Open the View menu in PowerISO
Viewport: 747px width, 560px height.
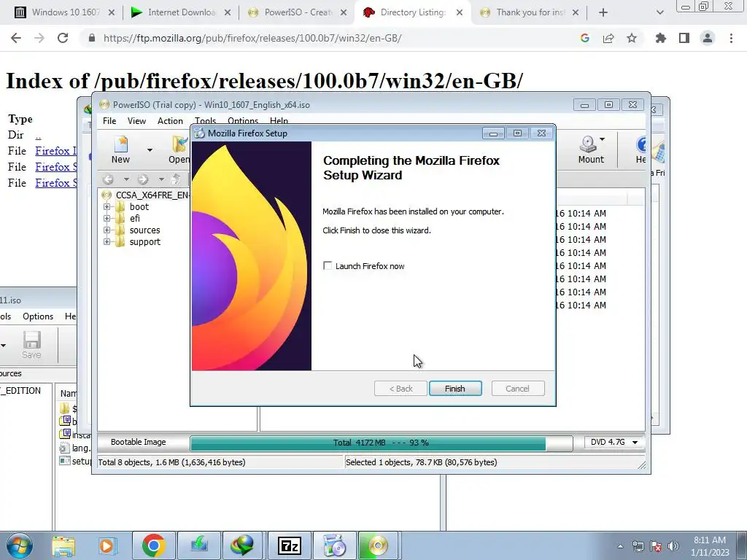coord(136,121)
